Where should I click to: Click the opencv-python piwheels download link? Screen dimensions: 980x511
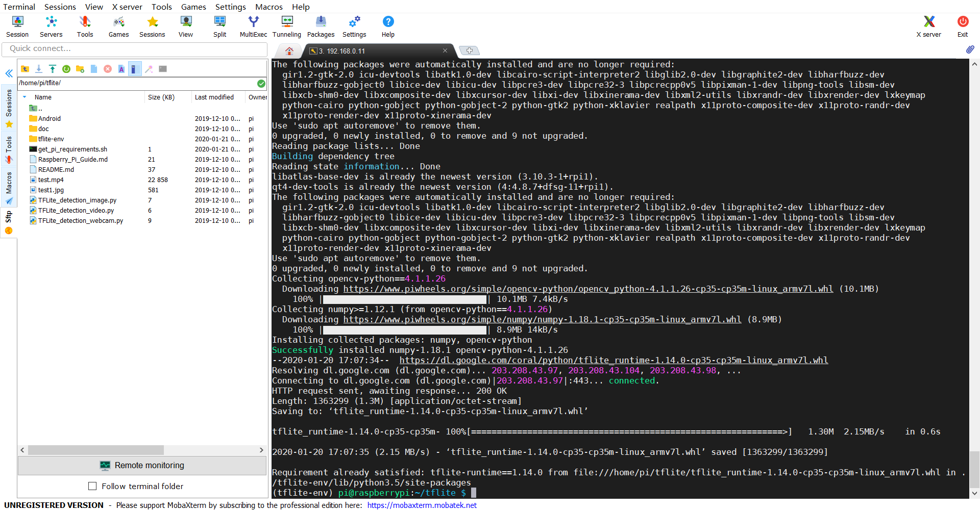pos(588,289)
